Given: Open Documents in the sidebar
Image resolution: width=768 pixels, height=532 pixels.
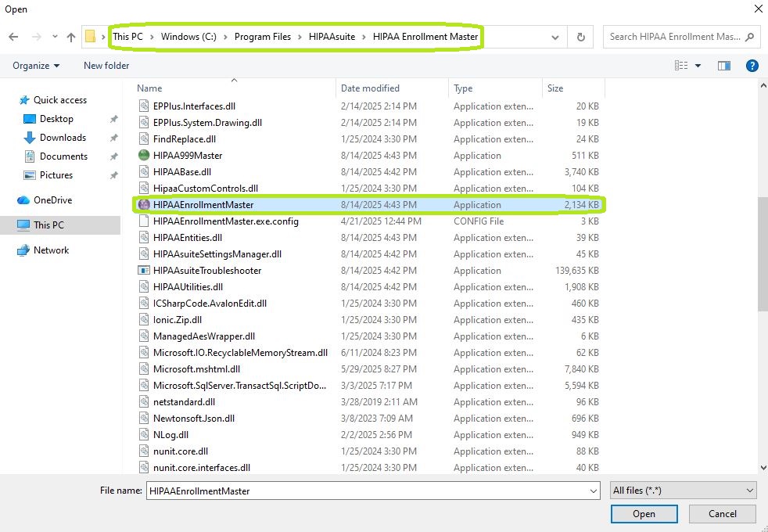Looking at the screenshot, I should 63,156.
